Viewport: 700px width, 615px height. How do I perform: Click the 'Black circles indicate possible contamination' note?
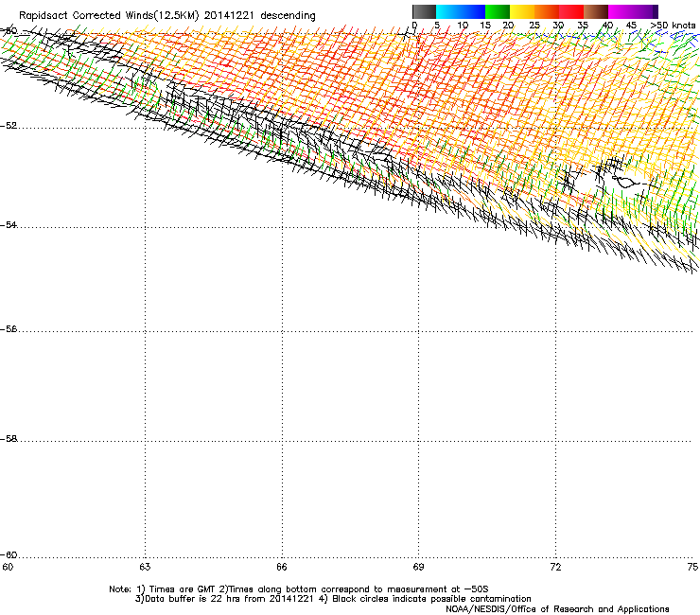coord(431,599)
